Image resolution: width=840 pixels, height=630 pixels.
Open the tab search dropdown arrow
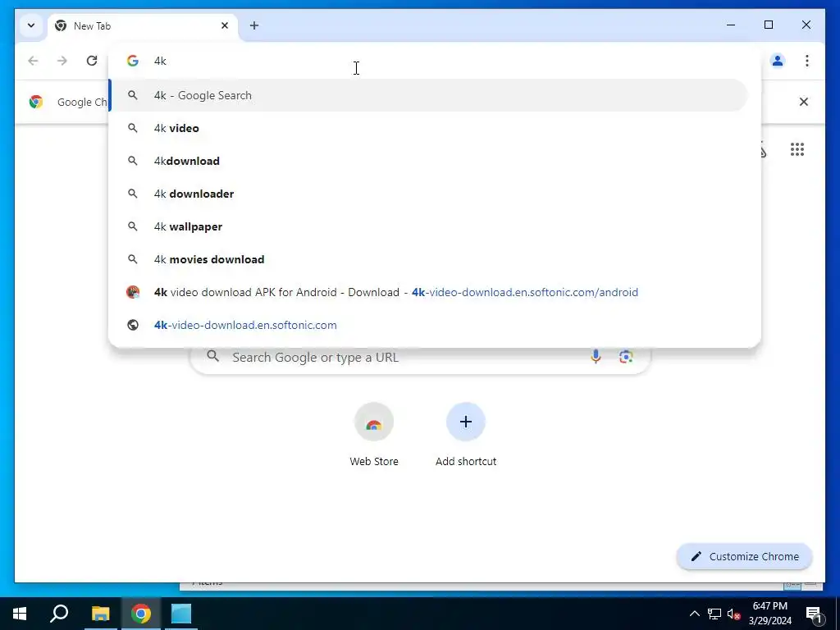(x=31, y=25)
